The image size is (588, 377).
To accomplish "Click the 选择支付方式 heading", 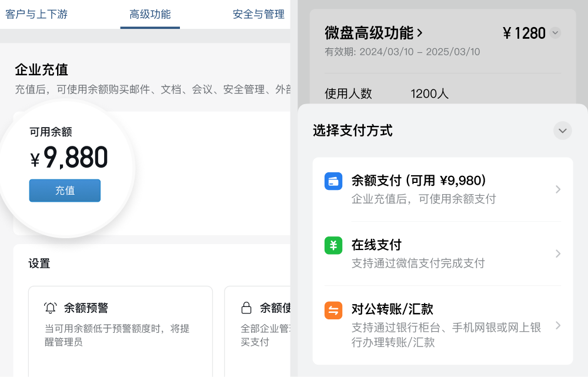I will [352, 131].
